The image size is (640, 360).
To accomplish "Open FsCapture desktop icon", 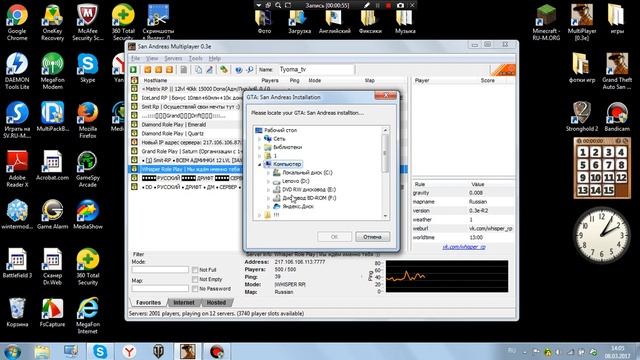I will coord(52,313).
